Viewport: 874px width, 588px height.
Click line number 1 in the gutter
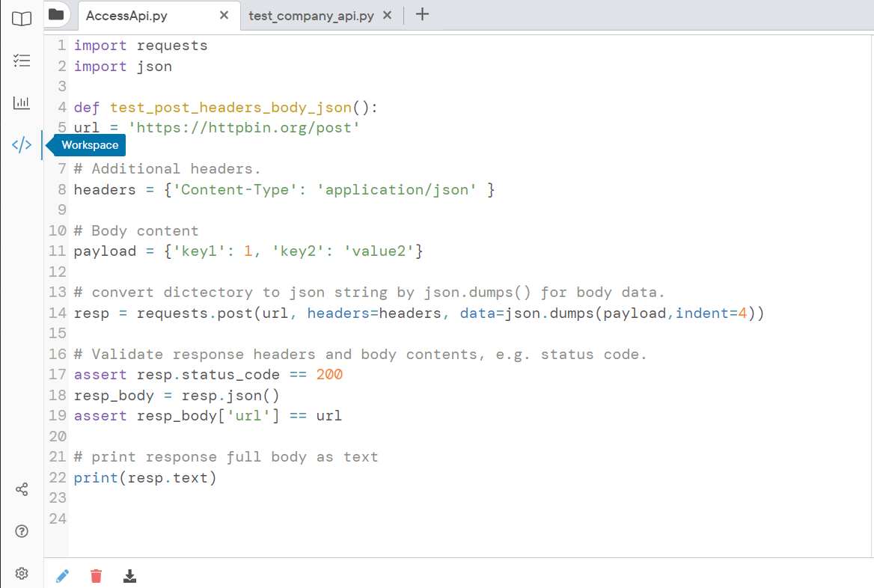coord(61,45)
